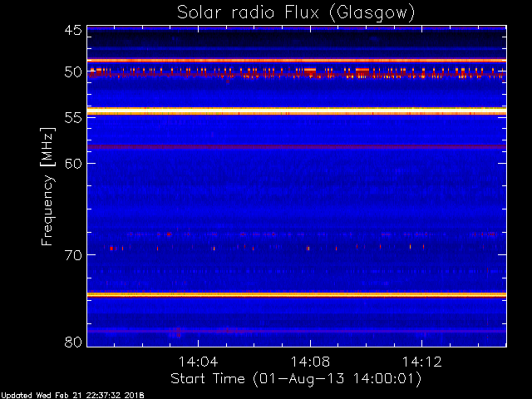Image resolution: width=532 pixels, height=399 pixels.
Task: Click the 45 MHz frequency axis label
Action: point(73,30)
